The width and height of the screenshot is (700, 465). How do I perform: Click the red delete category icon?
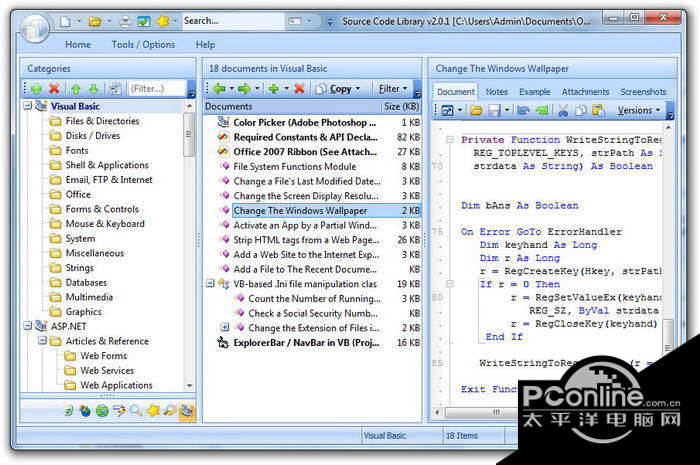(x=54, y=89)
